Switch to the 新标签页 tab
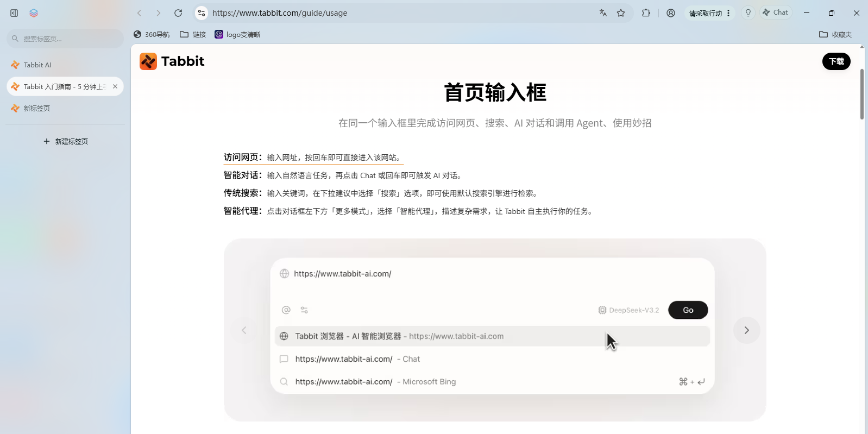The height and width of the screenshot is (434, 868). point(65,108)
